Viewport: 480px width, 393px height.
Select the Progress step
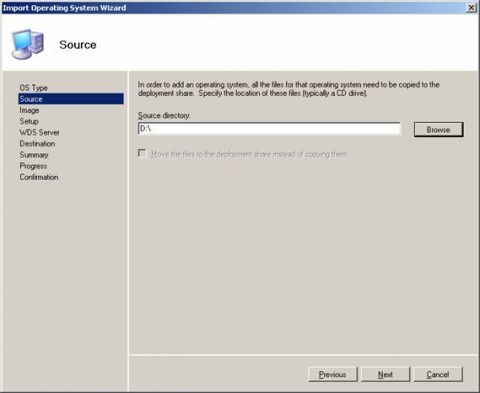[33, 166]
